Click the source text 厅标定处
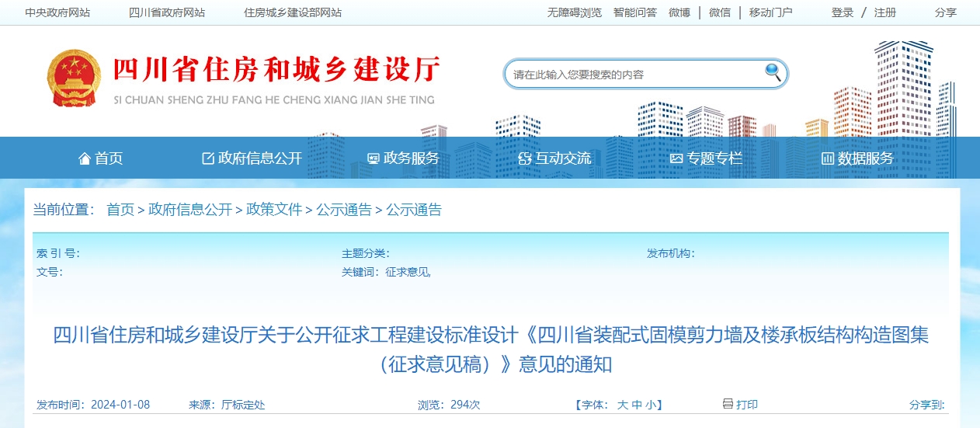Image resolution: width=980 pixels, height=428 pixels. click(243, 405)
